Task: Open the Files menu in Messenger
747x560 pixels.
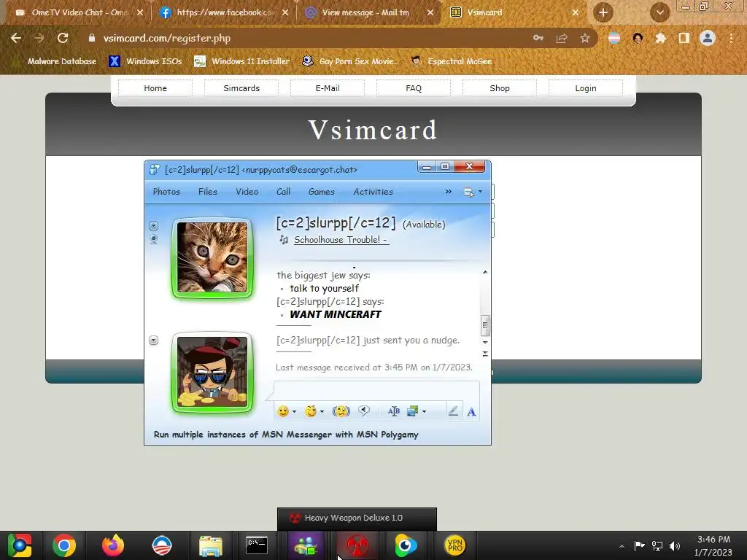Action: click(x=208, y=192)
